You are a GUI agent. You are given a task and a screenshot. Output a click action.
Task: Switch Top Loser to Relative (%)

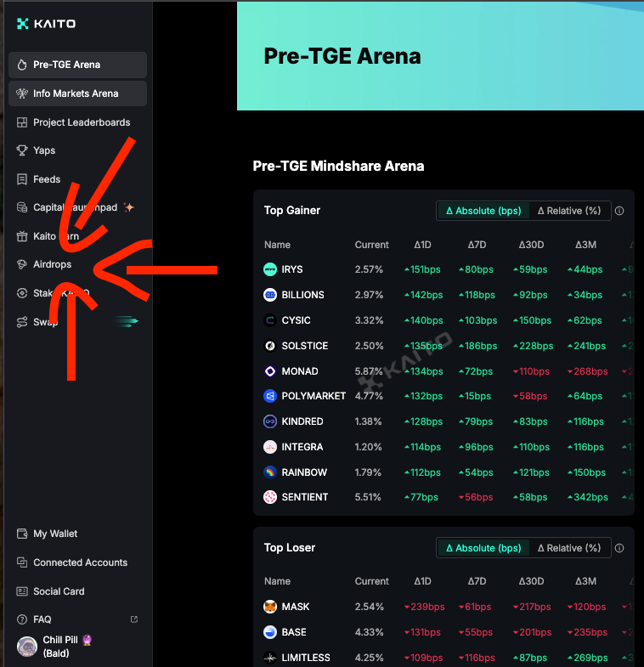pos(569,548)
